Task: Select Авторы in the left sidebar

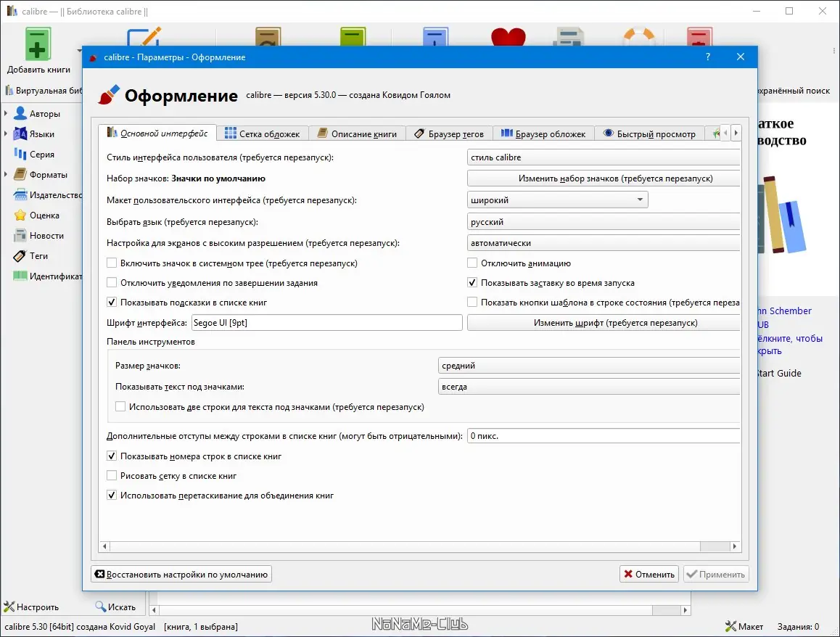Action: 20,113
